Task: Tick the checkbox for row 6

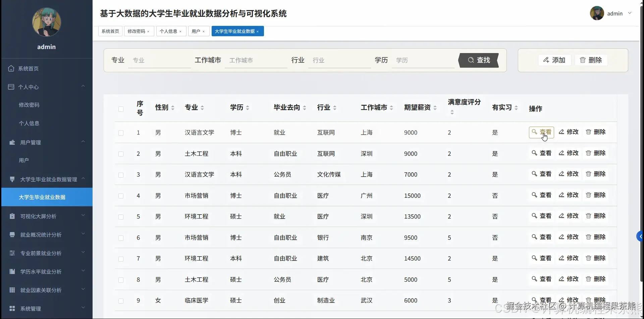Action: (x=121, y=238)
